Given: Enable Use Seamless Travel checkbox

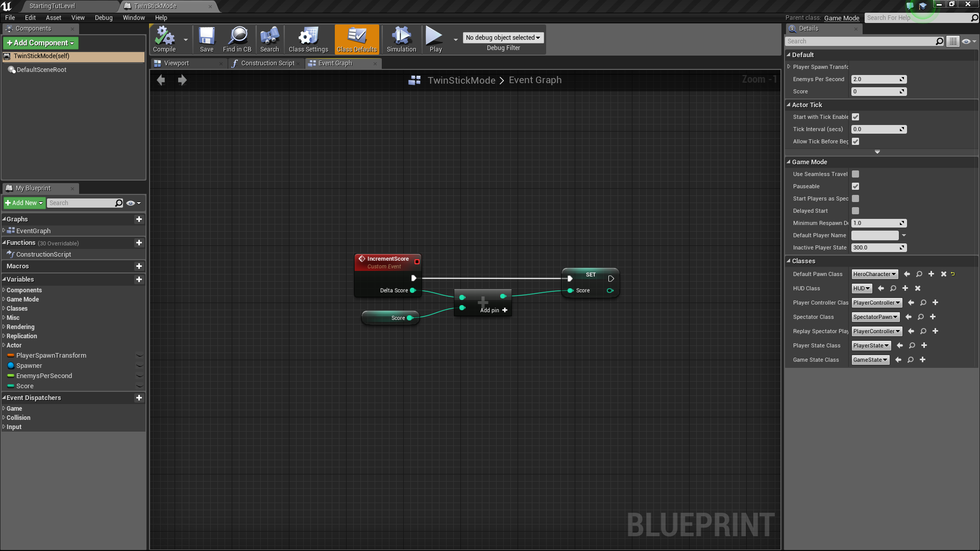Looking at the screenshot, I should click(x=855, y=174).
